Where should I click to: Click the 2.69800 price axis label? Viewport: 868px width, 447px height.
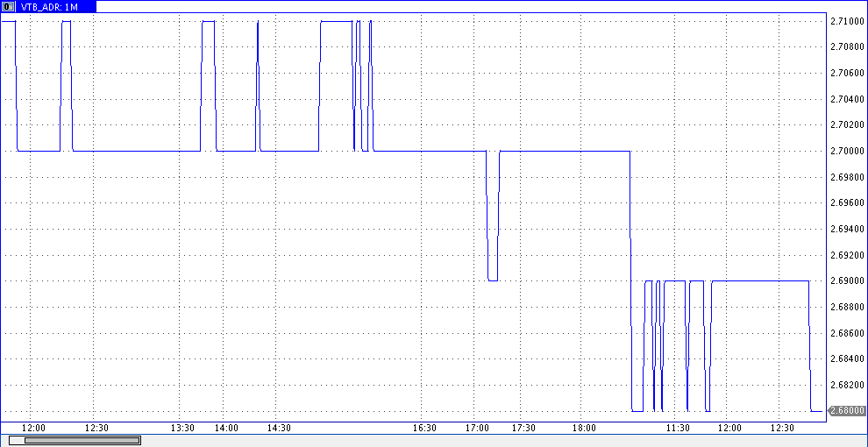tap(847, 177)
